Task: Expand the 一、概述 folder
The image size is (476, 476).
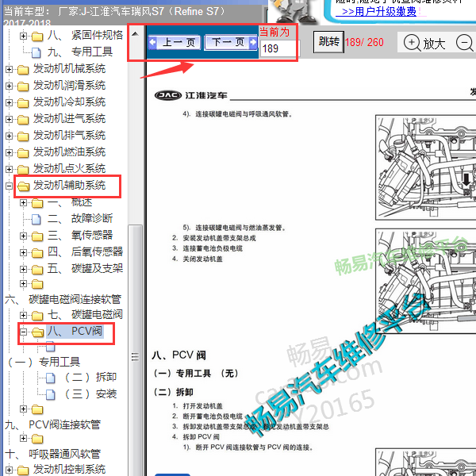Action: click(23, 202)
